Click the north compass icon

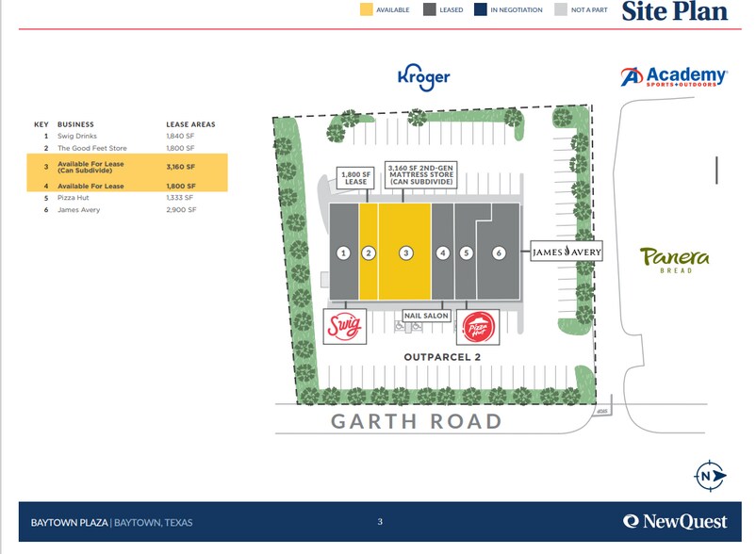(707, 476)
